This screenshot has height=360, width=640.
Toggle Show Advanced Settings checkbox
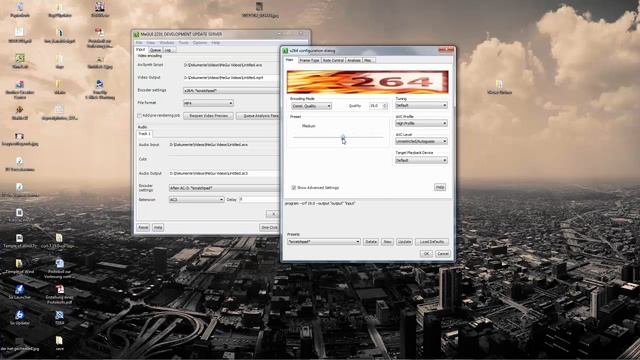[293, 188]
